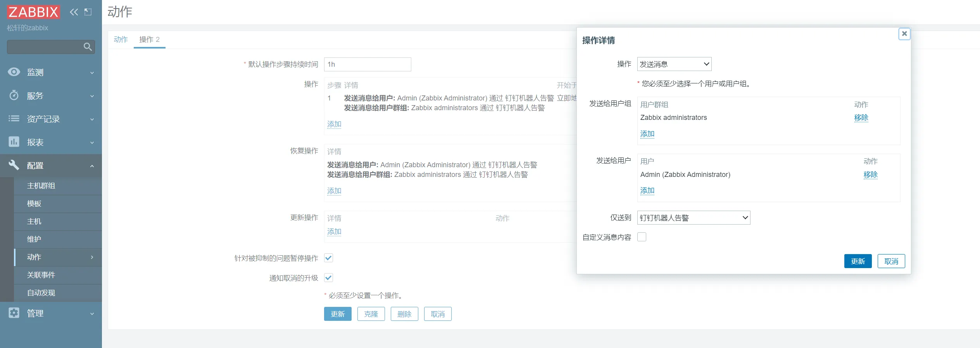
Task: Click the Zabbix logo
Action: click(x=33, y=12)
